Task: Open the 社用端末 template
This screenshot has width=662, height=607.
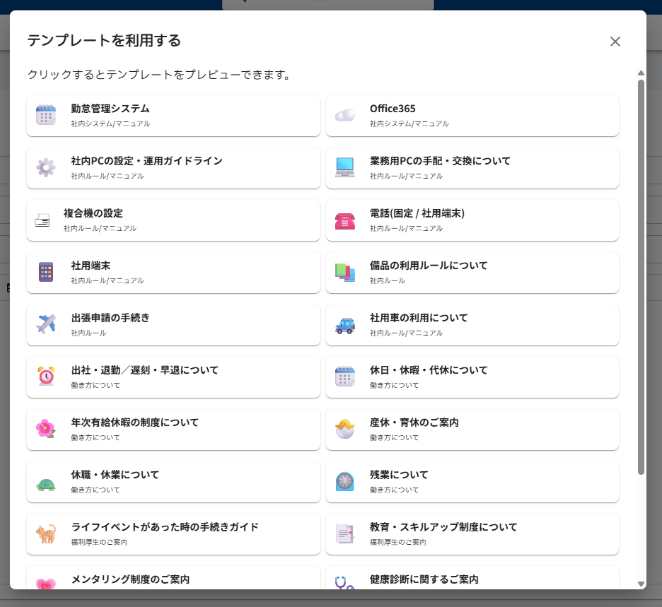Action: [173, 272]
